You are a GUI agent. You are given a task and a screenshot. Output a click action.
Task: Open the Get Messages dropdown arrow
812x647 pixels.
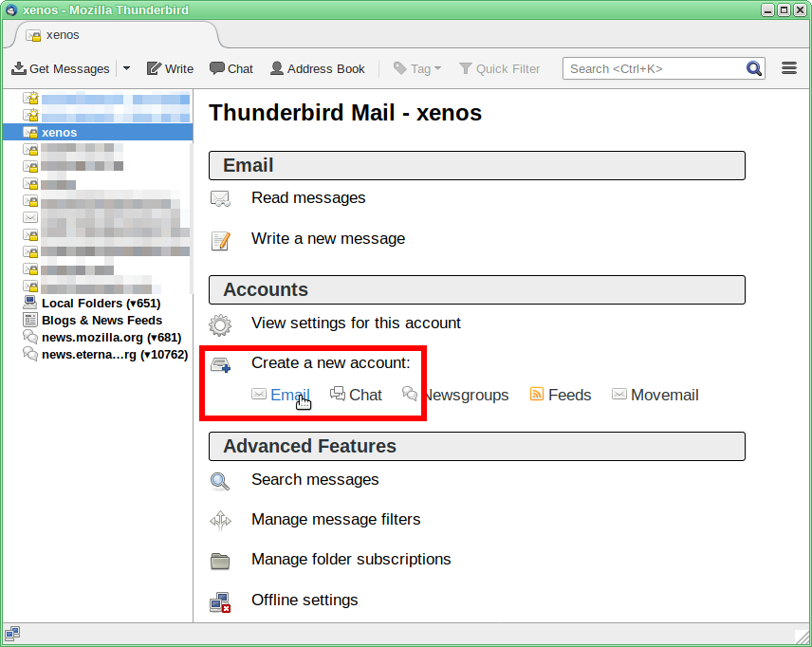coord(126,68)
